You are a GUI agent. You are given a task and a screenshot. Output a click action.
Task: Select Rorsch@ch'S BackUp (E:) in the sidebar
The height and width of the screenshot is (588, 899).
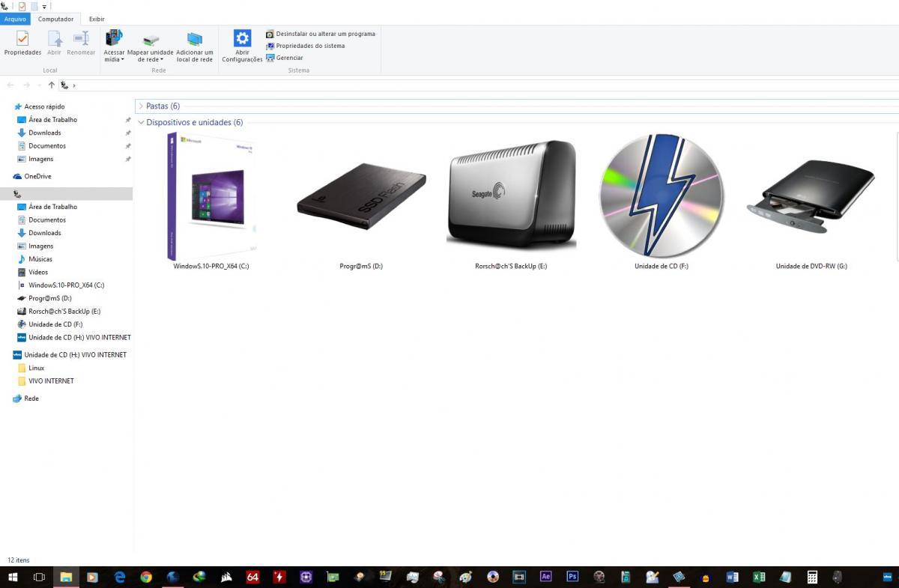click(x=64, y=312)
